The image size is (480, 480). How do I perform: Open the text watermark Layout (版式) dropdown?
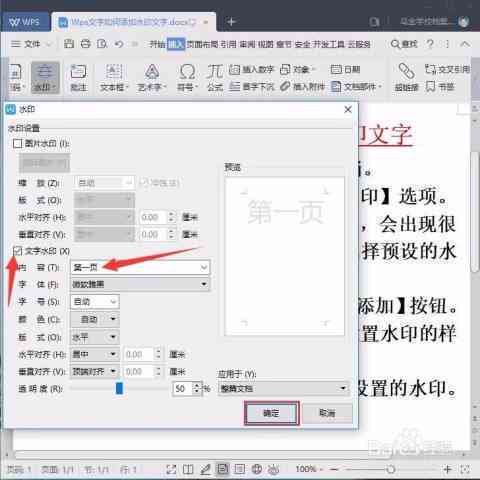[x=95, y=337]
